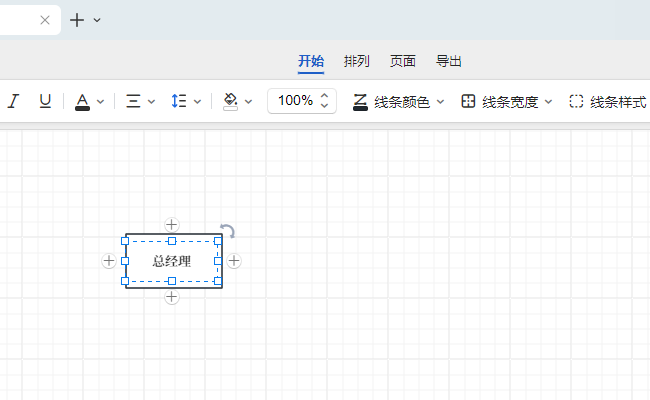650x400 pixels.
Task: Add a connected shape below 总经理
Action: pos(172,297)
